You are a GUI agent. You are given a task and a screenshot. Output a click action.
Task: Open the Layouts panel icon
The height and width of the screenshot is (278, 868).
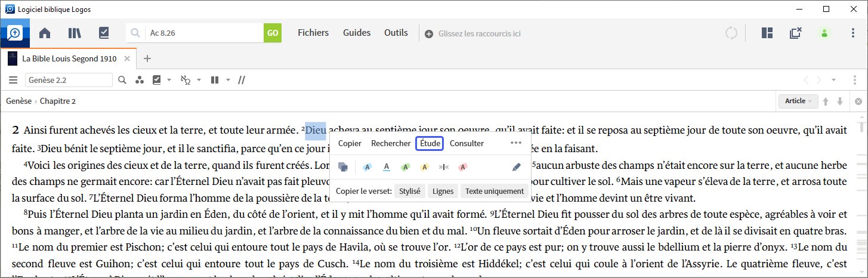767,33
